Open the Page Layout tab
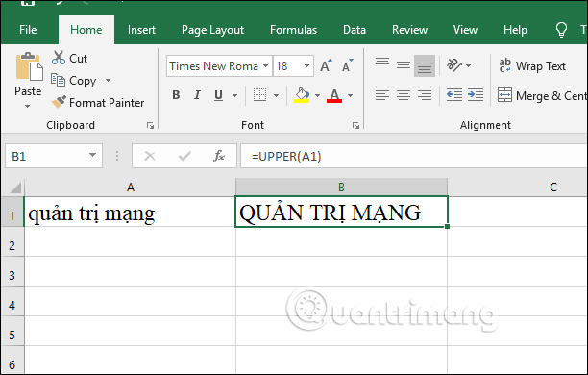The width and height of the screenshot is (588, 375). click(212, 30)
